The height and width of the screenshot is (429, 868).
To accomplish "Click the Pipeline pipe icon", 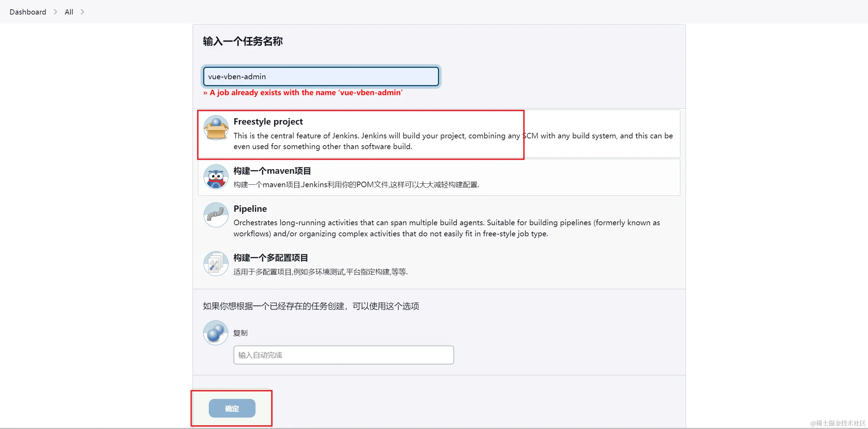I will 216,215.
